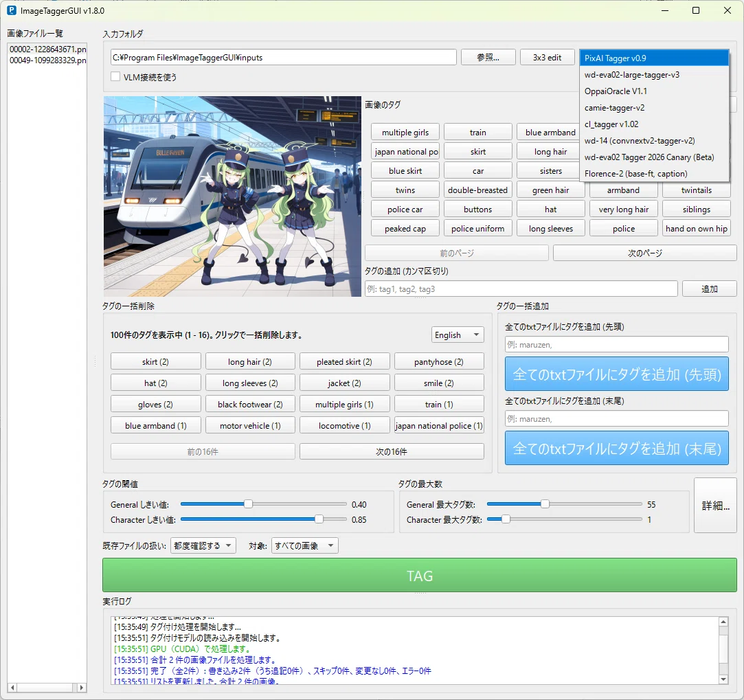Click the 全てのtxtファイルにタグを追加 (末尾) button

click(616, 448)
